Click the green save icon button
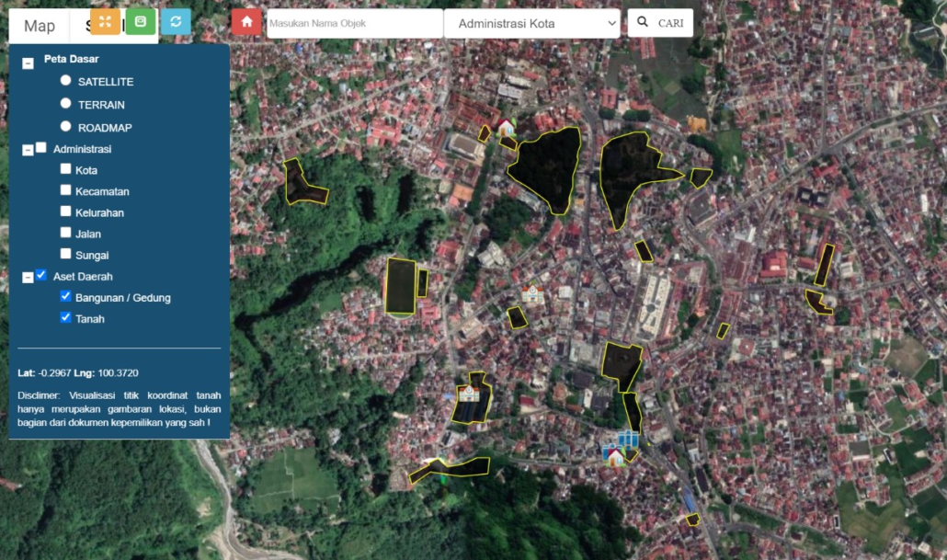 click(x=140, y=22)
